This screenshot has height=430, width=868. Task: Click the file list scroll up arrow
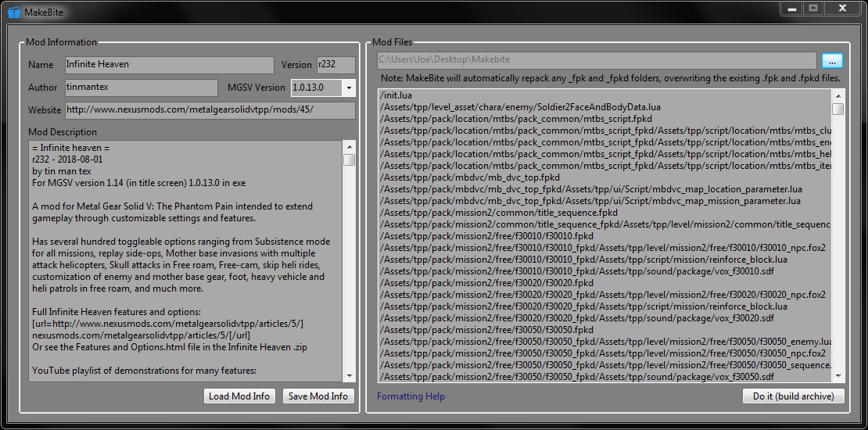click(838, 95)
